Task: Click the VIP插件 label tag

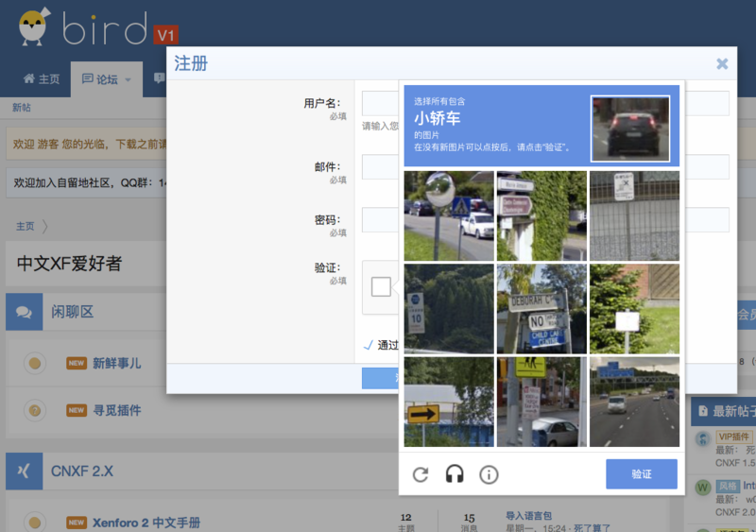Action: point(734,437)
